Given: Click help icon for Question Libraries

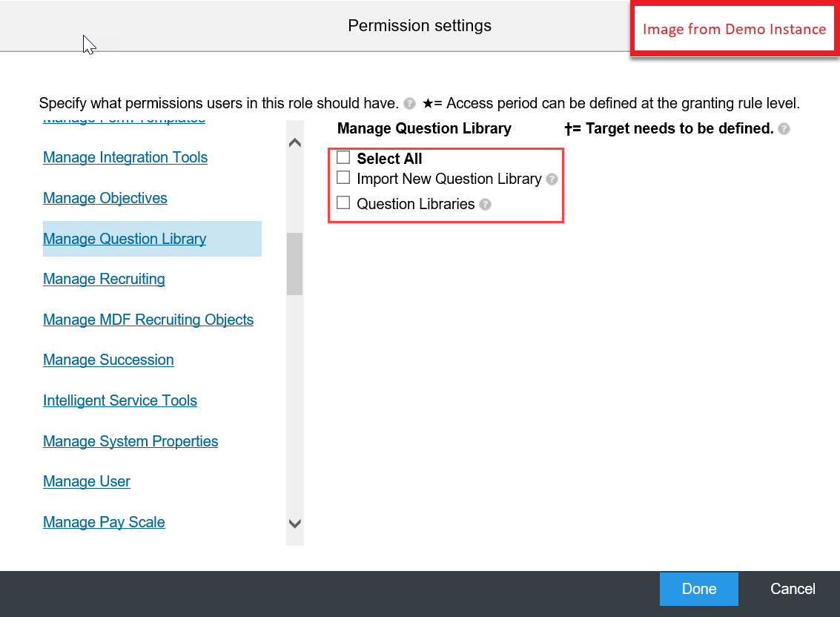Looking at the screenshot, I should pyautogui.click(x=485, y=204).
